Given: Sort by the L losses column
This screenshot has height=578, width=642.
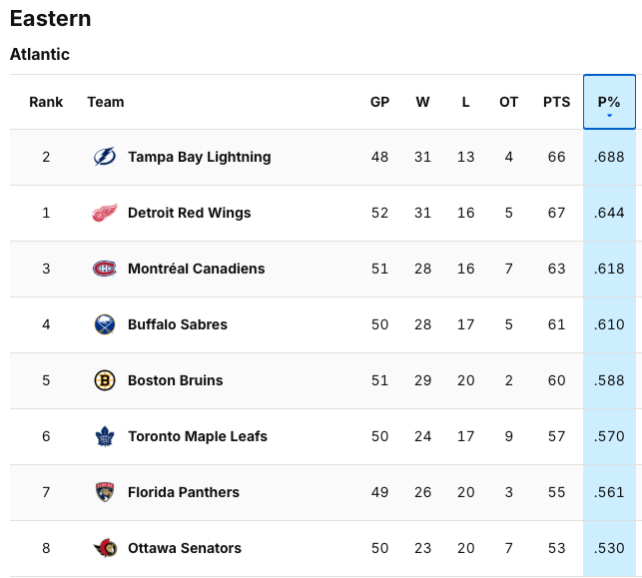Looking at the screenshot, I should click(466, 102).
